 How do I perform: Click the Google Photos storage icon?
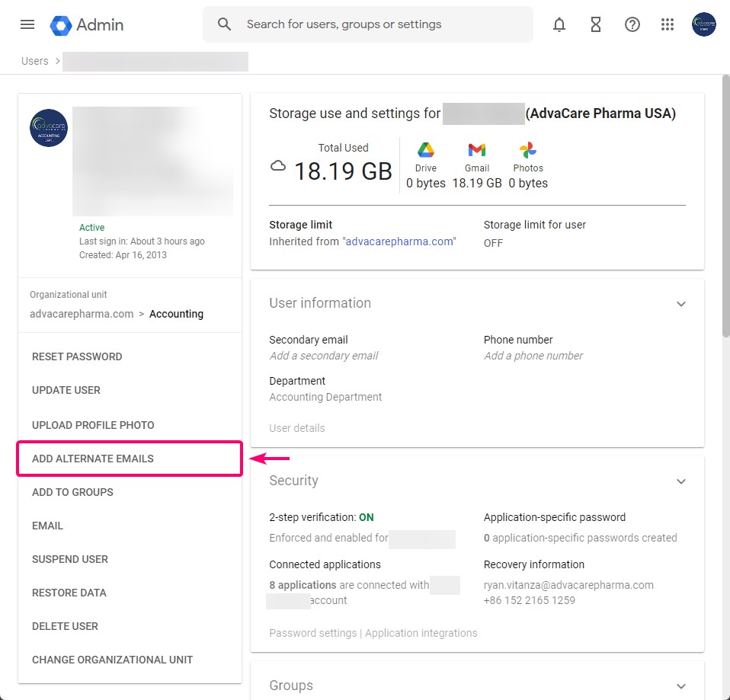[528, 150]
